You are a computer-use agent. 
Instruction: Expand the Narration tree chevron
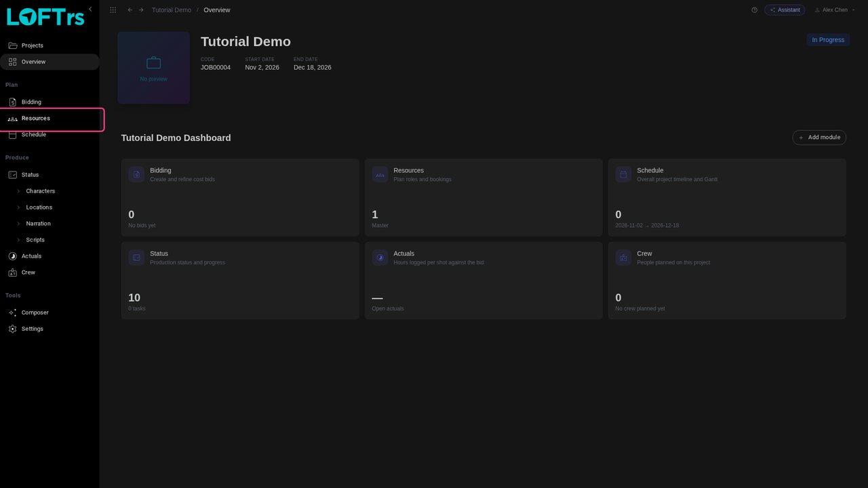coord(18,224)
